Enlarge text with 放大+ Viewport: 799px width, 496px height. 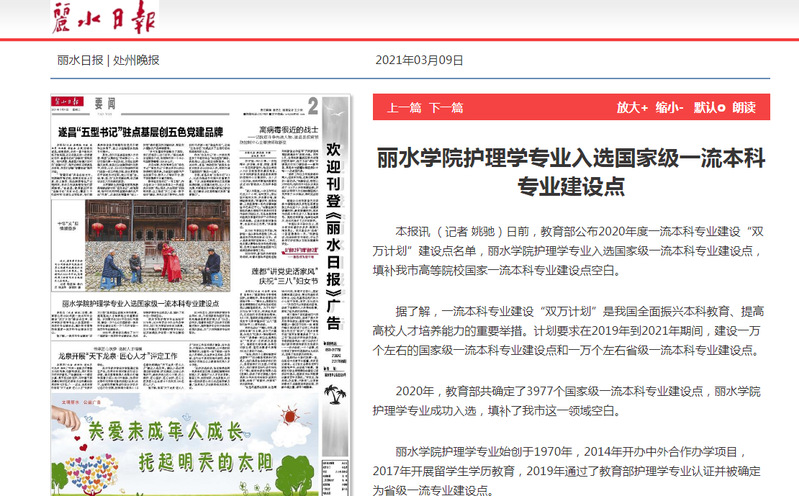632,108
